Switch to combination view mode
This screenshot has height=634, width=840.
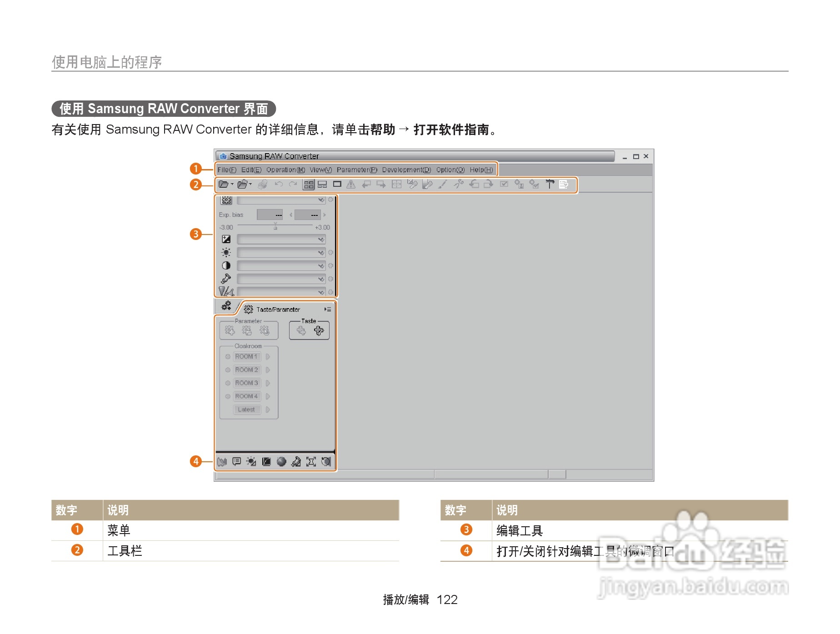[x=322, y=185]
